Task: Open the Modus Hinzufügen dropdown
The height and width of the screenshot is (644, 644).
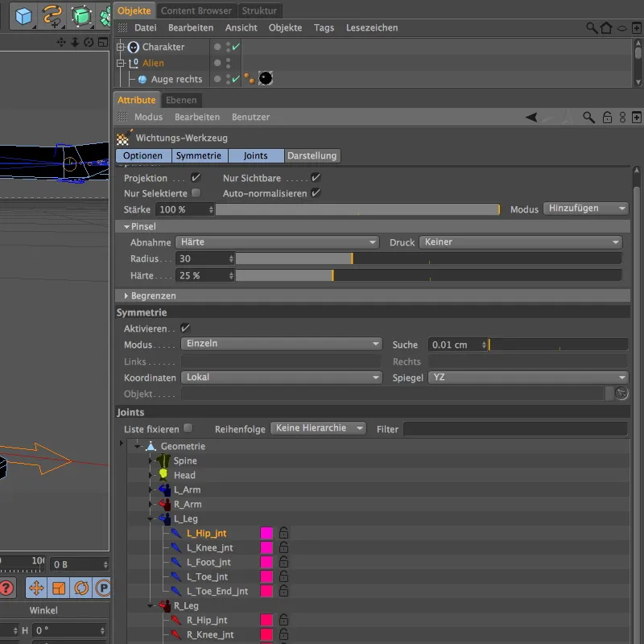Action: pyautogui.click(x=586, y=208)
